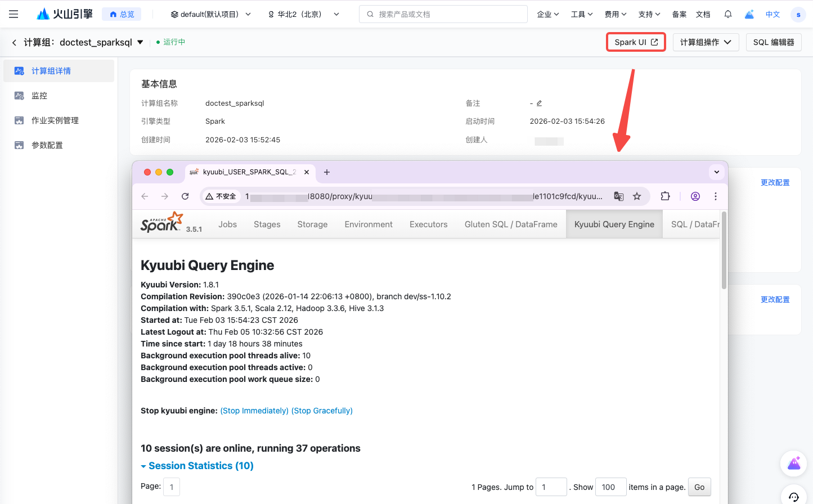Switch to the Jobs tab

tap(228, 224)
